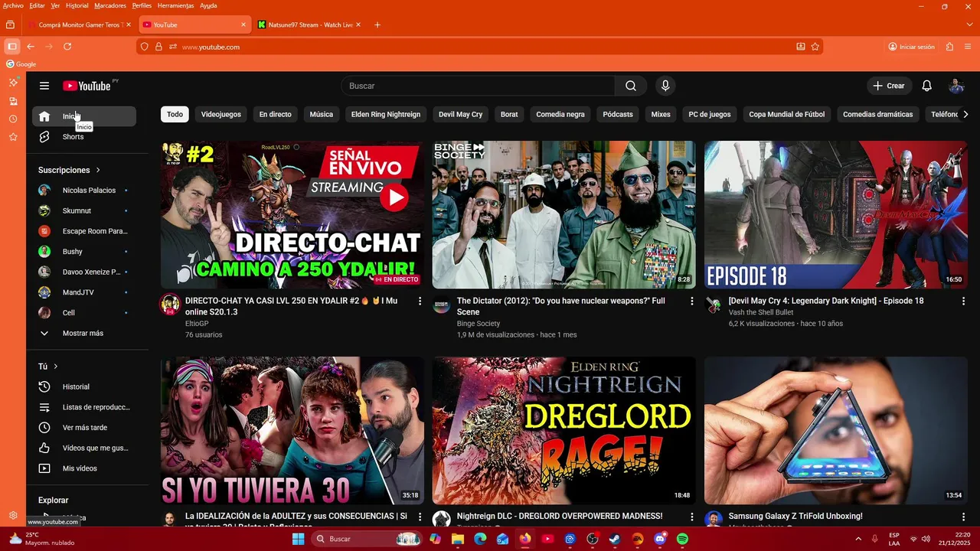Screen dimensions: 980x551
Task: Click the search magnifier button on YouTube
Action: [631, 86]
